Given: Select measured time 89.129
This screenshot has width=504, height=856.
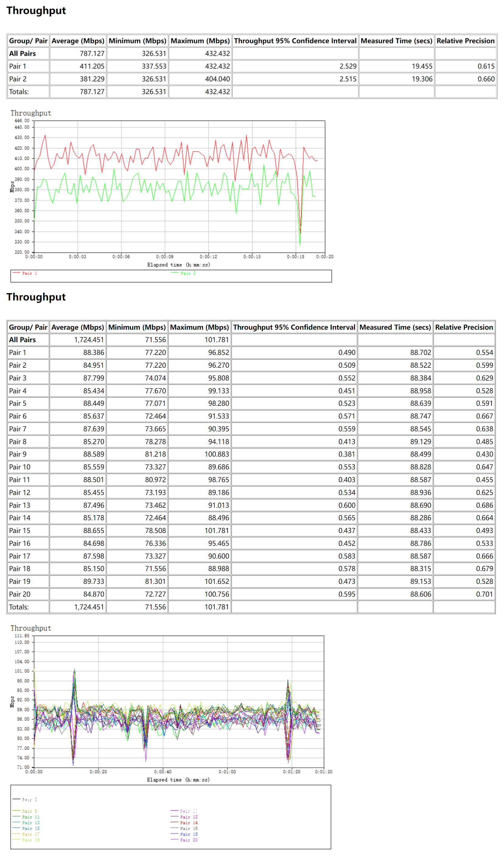Looking at the screenshot, I should click(x=395, y=442).
